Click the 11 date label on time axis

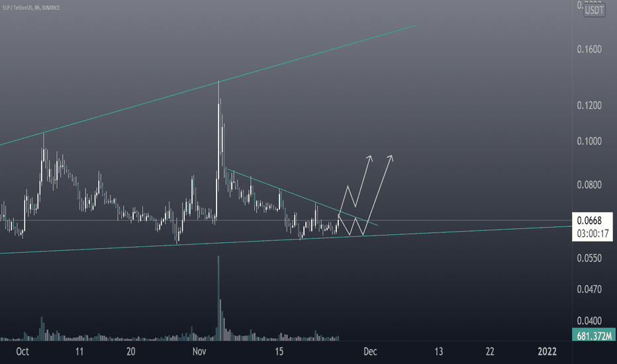(79, 351)
